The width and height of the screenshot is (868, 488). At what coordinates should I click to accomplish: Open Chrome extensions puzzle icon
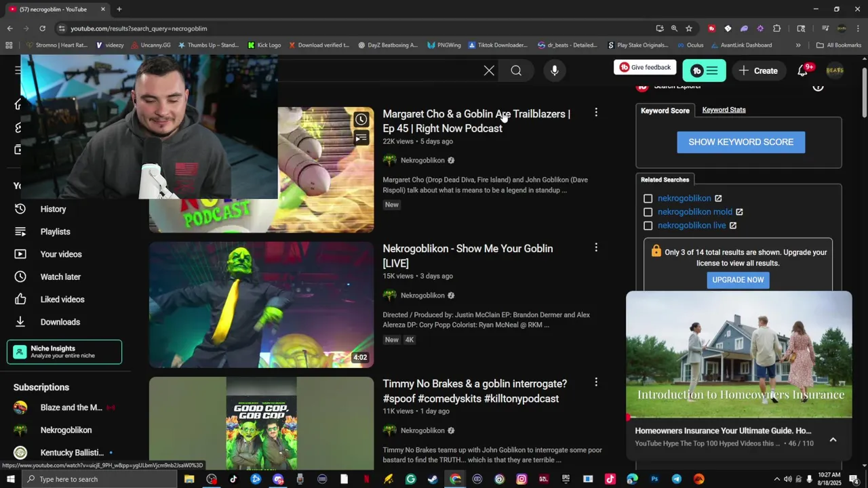[777, 28]
